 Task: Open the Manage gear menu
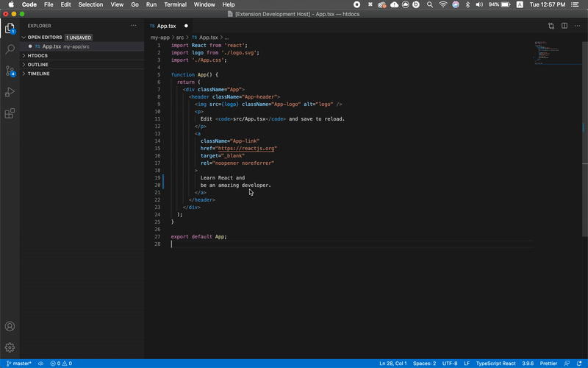(10, 347)
